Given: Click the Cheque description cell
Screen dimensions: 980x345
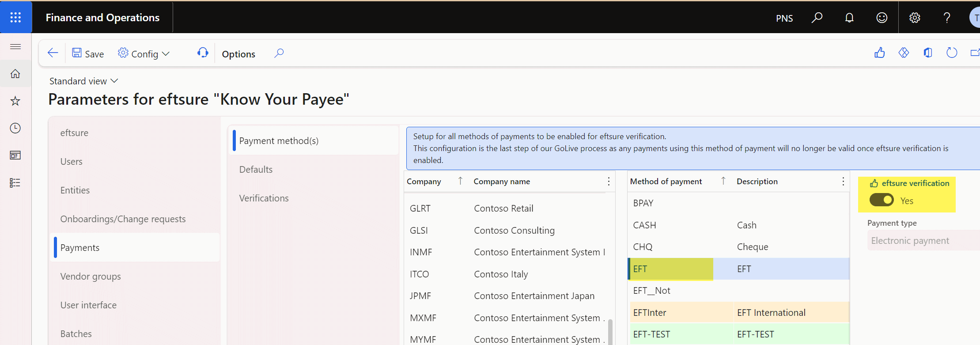Looking at the screenshot, I should 753,247.
